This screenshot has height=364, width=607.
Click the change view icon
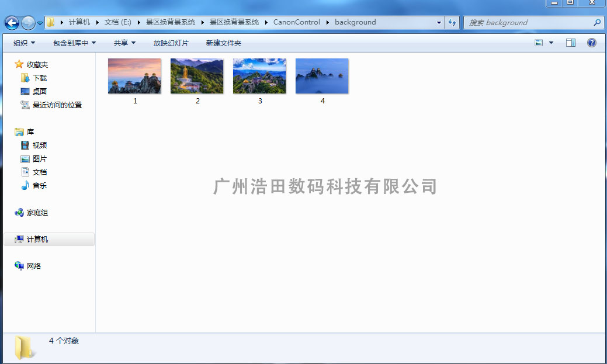click(539, 43)
